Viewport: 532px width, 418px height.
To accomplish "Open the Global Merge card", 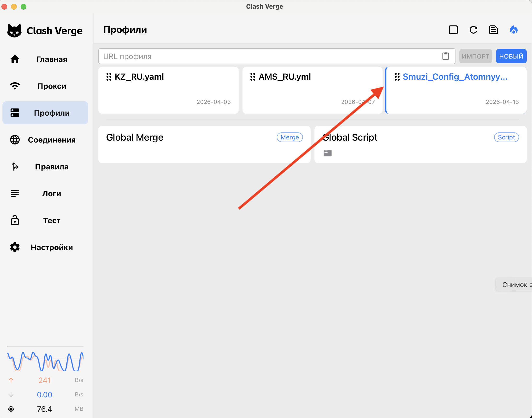I will coord(205,144).
